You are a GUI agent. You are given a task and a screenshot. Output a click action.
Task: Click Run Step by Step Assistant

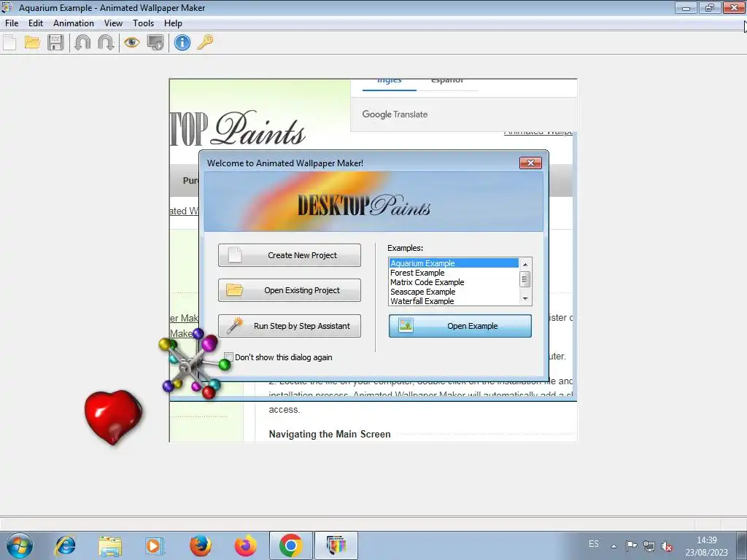[x=290, y=326]
